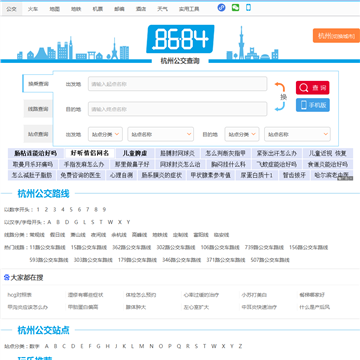Open the 地图 tab in top navigation

click(x=55, y=9)
